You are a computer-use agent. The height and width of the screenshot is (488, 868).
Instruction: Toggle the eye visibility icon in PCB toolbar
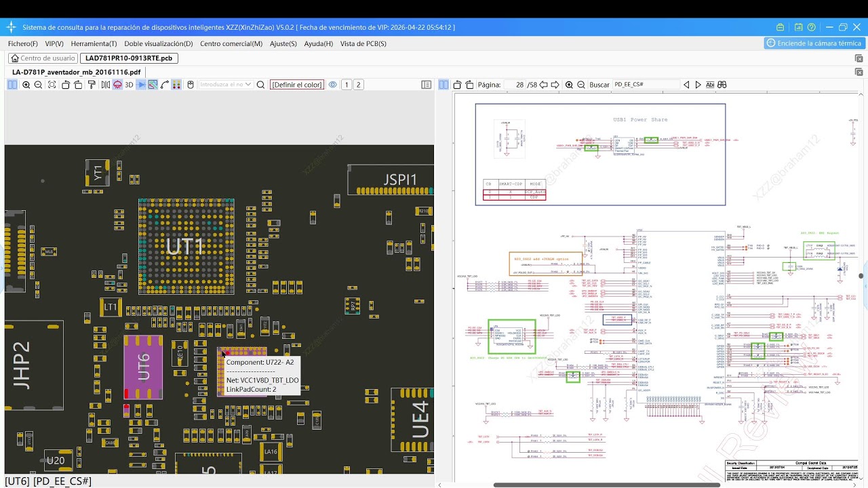click(x=333, y=85)
